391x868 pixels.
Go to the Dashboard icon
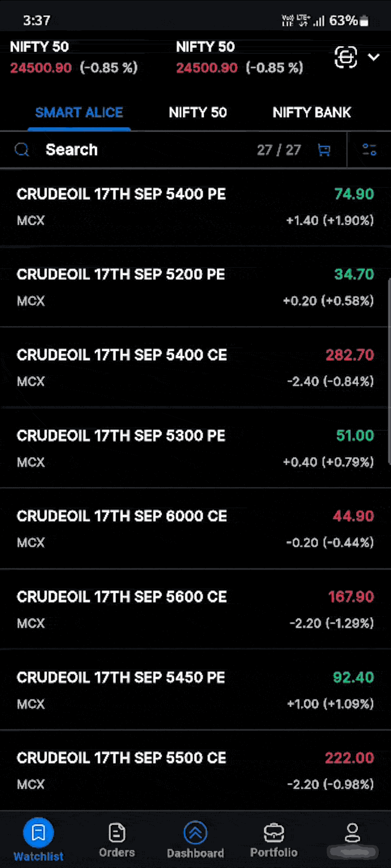(x=195, y=833)
